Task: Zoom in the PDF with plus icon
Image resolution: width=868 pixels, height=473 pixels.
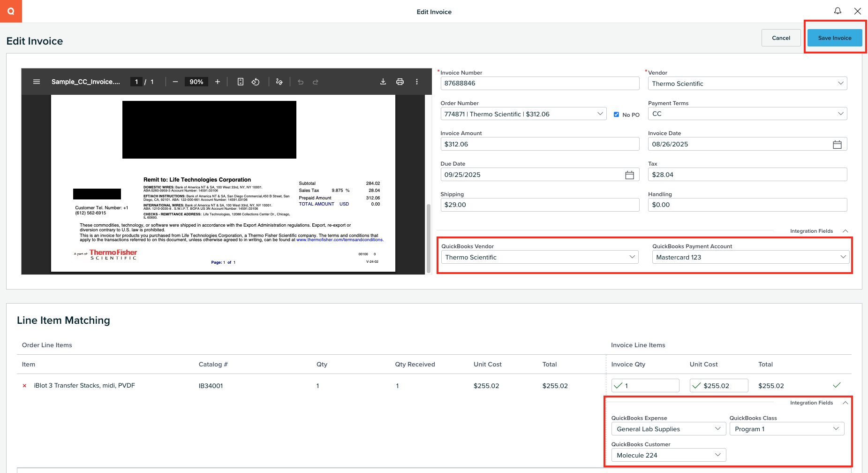Action: [x=218, y=82]
